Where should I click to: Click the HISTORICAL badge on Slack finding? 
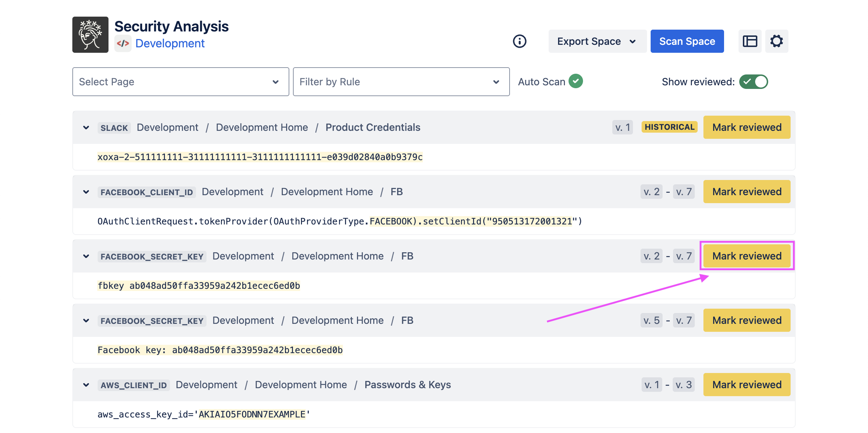(x=669, y=127)
